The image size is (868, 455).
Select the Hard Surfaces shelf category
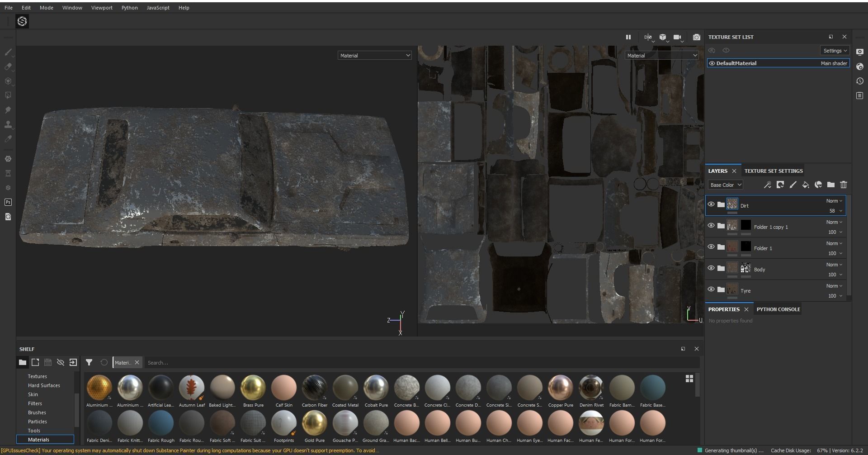point(44,385)
